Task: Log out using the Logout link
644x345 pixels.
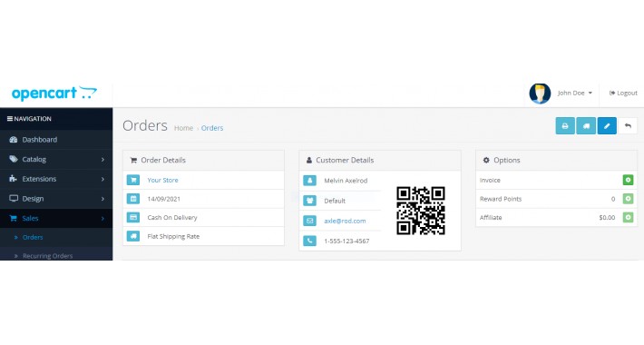Action: [623, 93]
